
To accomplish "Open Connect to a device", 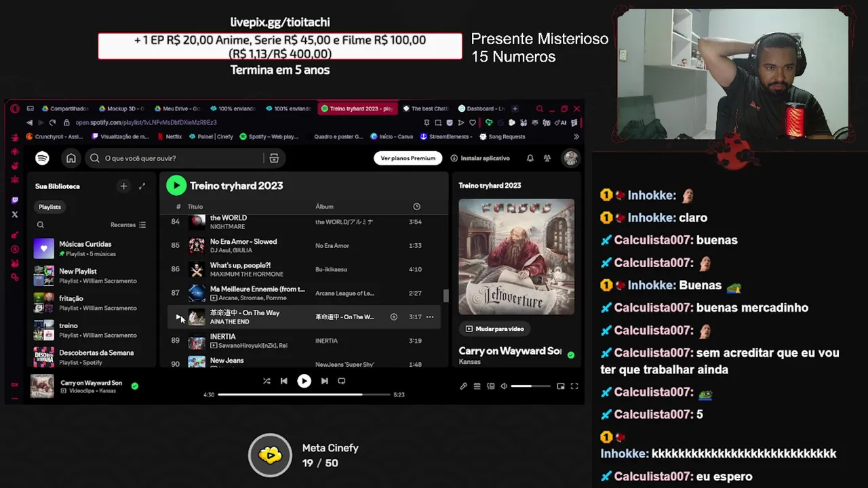I will coord(490,386).
